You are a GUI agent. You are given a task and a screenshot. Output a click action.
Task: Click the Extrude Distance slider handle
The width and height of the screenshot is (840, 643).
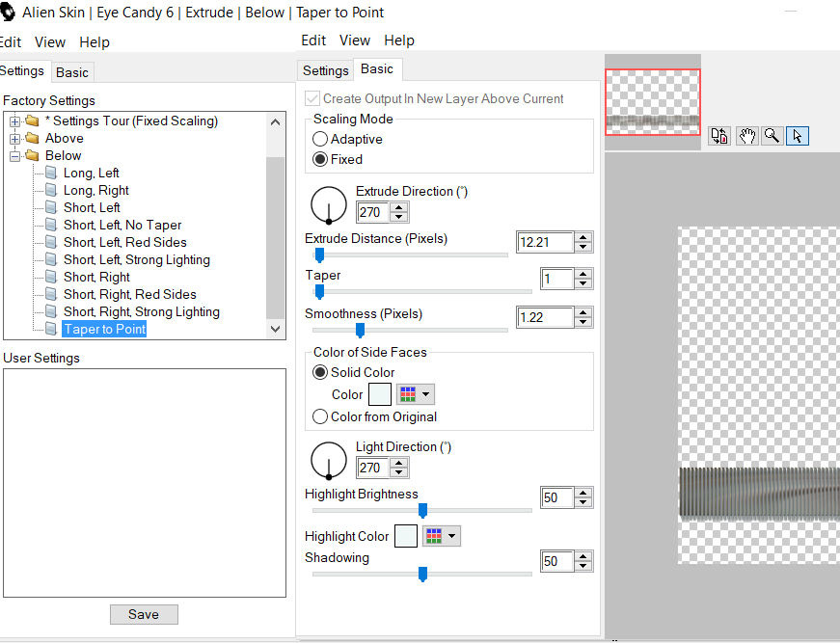pos(319,255)
